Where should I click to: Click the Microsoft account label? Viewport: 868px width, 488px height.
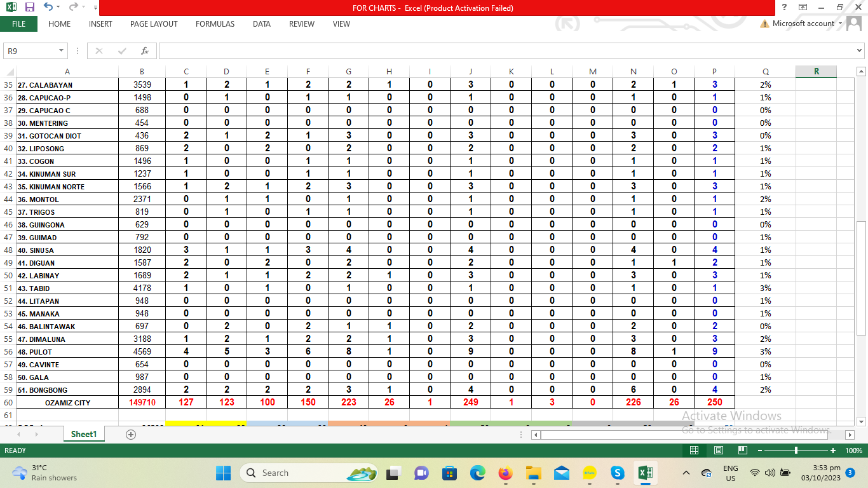coord(803,24)
